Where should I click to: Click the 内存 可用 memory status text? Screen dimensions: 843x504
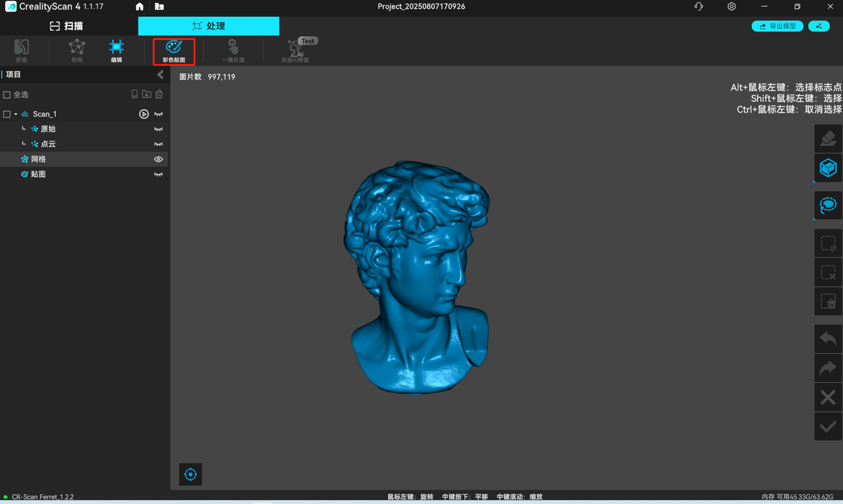click(798, 497)
